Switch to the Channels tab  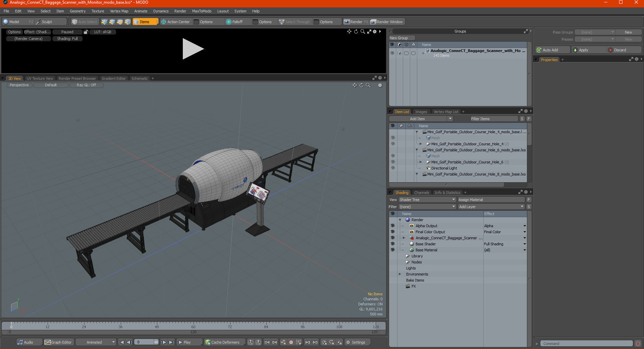point(422,193)
